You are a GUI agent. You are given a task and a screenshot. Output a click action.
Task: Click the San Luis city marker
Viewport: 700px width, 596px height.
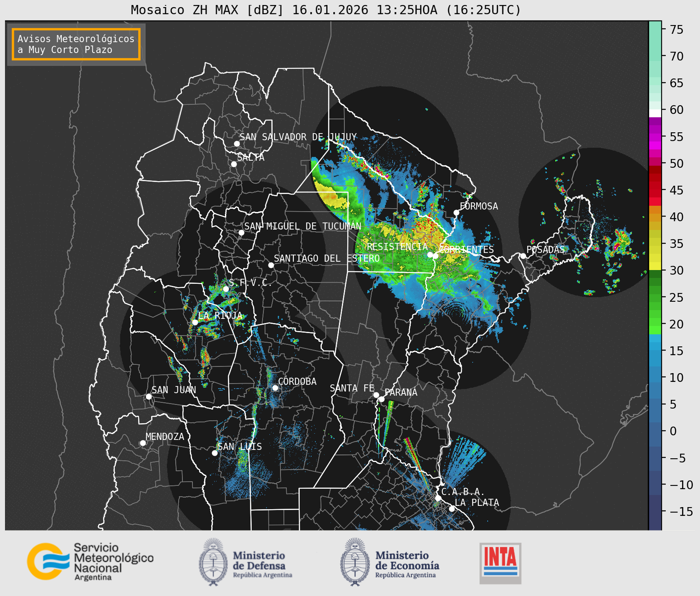215,453
